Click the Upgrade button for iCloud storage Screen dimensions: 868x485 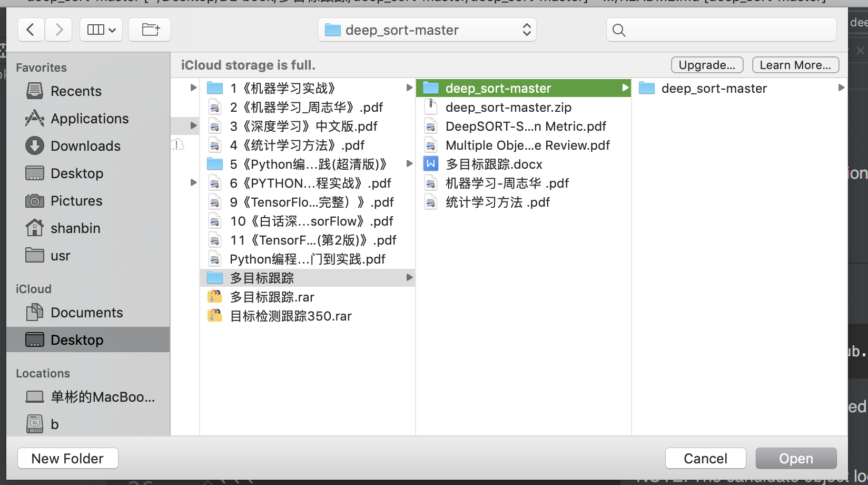707,65
